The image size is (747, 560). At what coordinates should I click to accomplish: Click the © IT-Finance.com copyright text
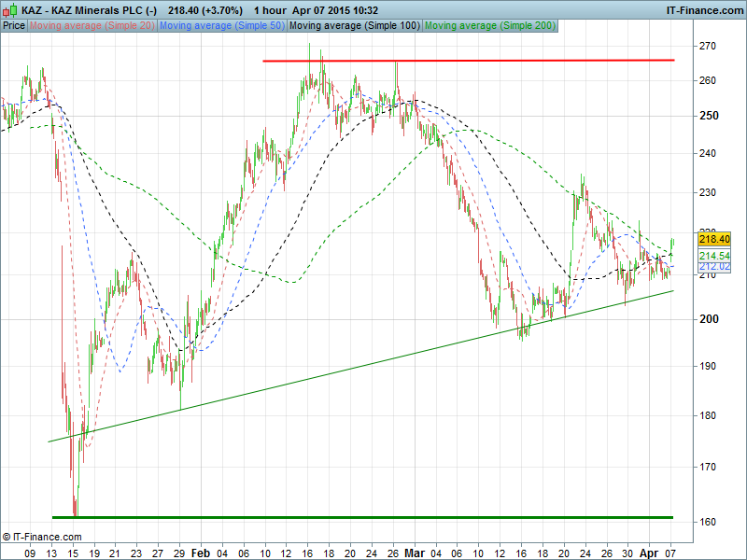click(42, 537)
